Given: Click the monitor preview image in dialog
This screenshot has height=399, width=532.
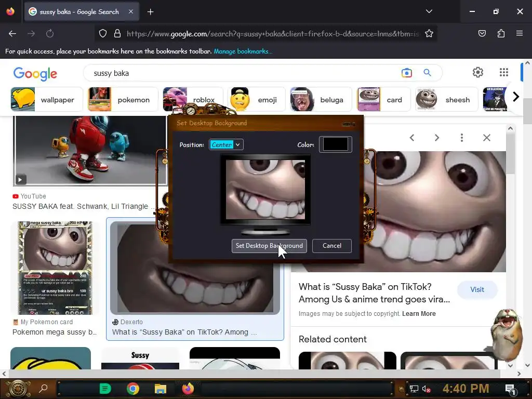Looking at the screenshot, I should click(x=265, y=190).
